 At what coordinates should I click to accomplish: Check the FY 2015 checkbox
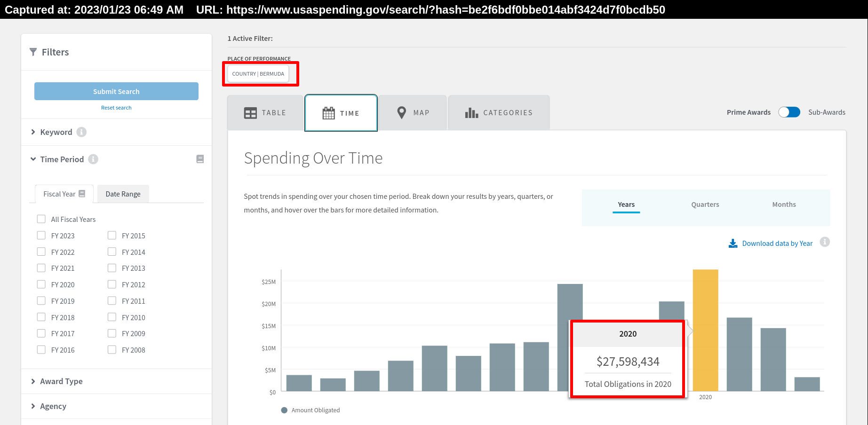click(112, 236)
